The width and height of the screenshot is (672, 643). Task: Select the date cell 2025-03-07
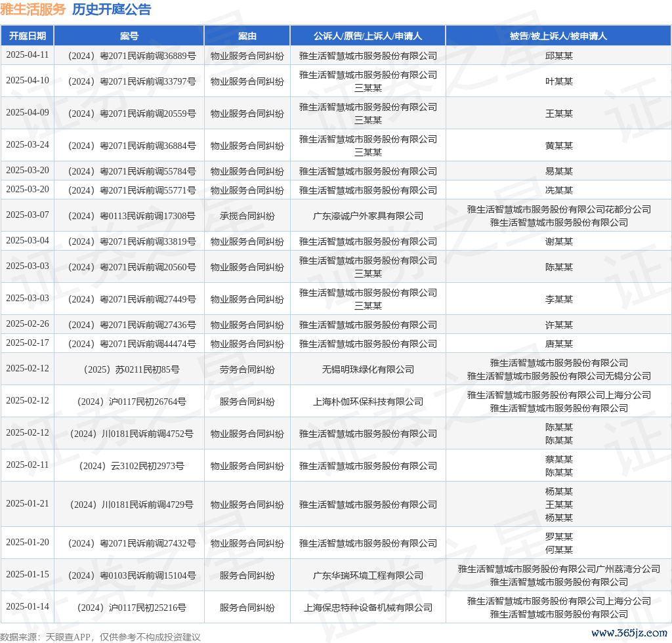28,215
